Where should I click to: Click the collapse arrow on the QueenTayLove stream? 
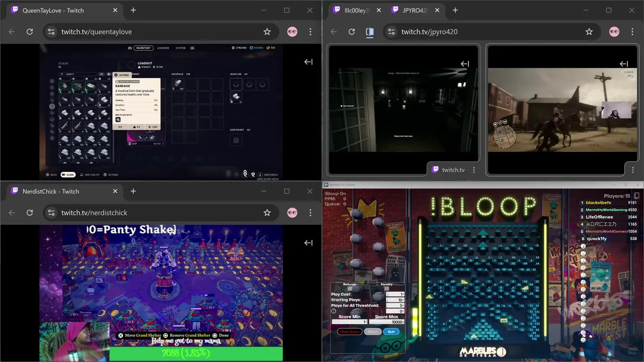click(308, 62)
